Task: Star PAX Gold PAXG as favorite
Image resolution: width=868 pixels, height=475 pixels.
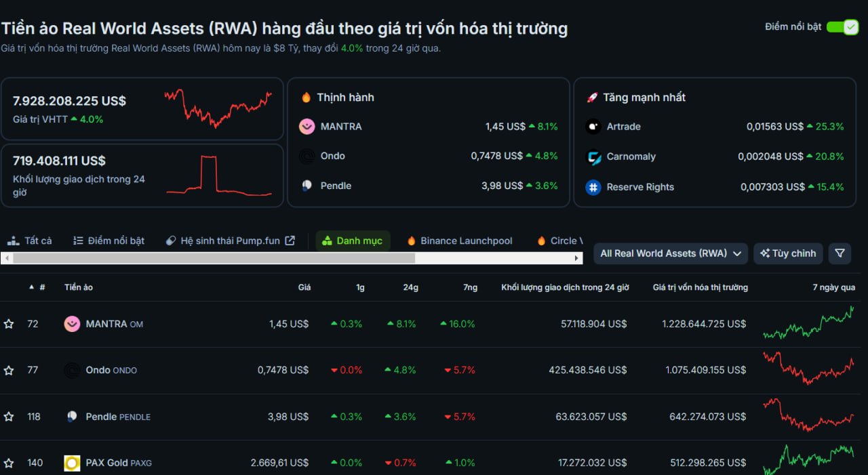Action: coord(9,463)
